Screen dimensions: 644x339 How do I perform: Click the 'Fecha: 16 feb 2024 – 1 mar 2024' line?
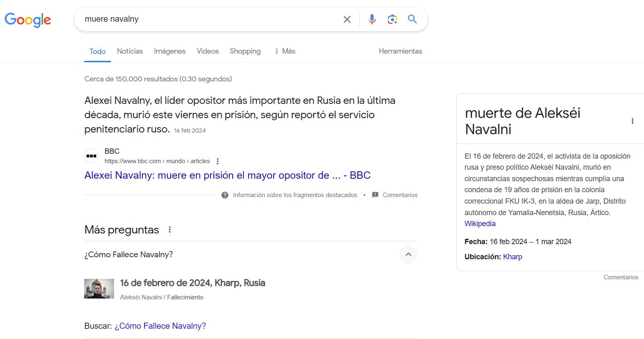[518, 242]
